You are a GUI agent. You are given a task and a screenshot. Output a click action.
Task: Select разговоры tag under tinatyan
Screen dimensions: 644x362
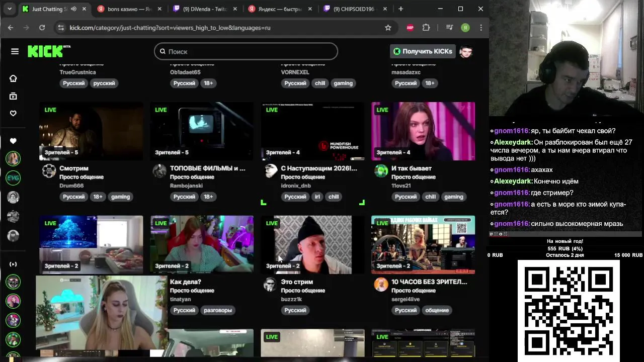(x=218, y=310)
